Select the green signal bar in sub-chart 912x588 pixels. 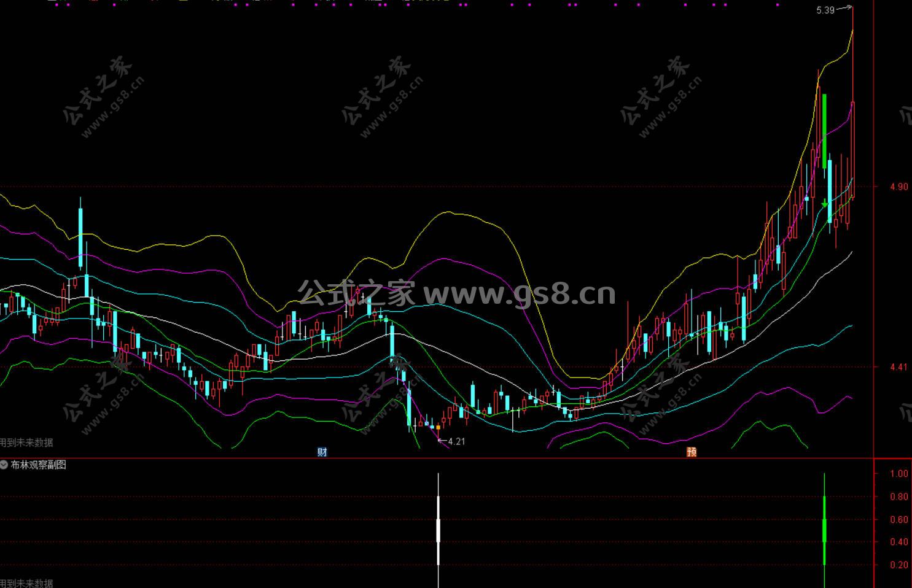(x=824, y=530)
